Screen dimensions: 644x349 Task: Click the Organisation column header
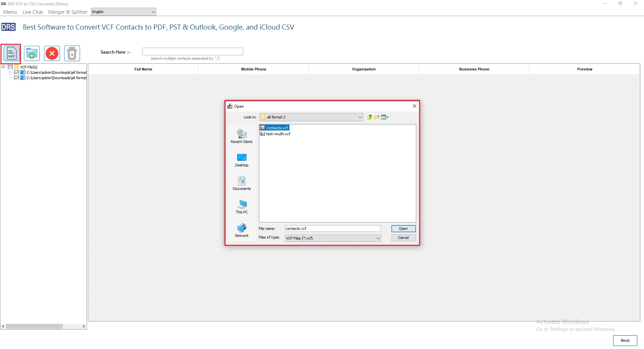coord(364,69)
